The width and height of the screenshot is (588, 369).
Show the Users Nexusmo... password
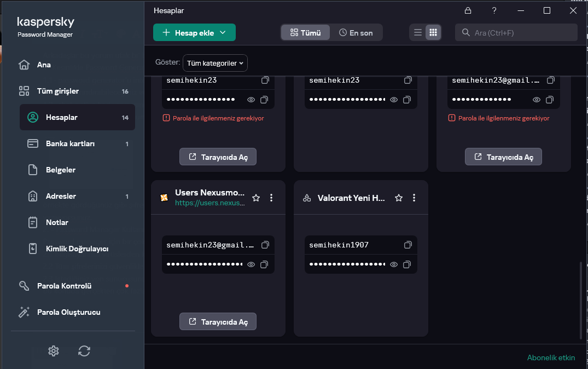pyautogui.click(x=251, y=264)
